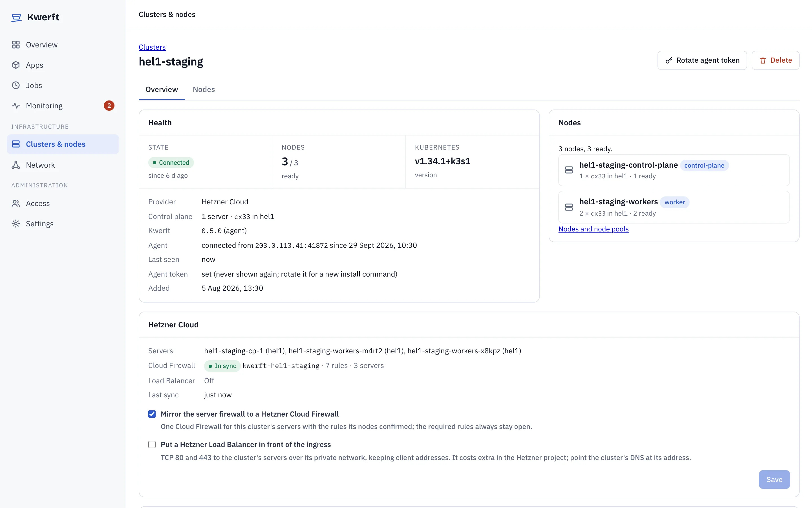Click the Rotate agent token button

(x=702, y=60)
